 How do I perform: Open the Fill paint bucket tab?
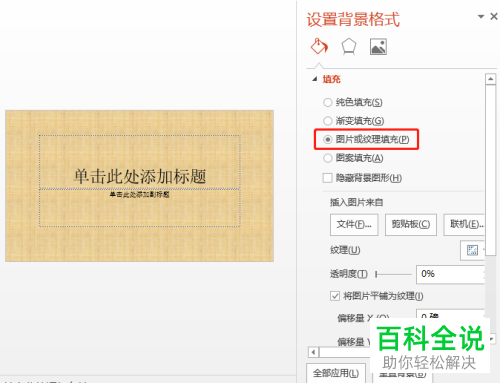point(319,46)
